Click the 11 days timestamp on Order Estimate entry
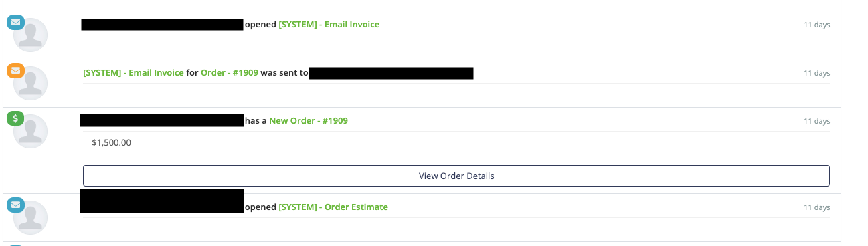Screen dimensions: 868x246 [x=816, y=207]
